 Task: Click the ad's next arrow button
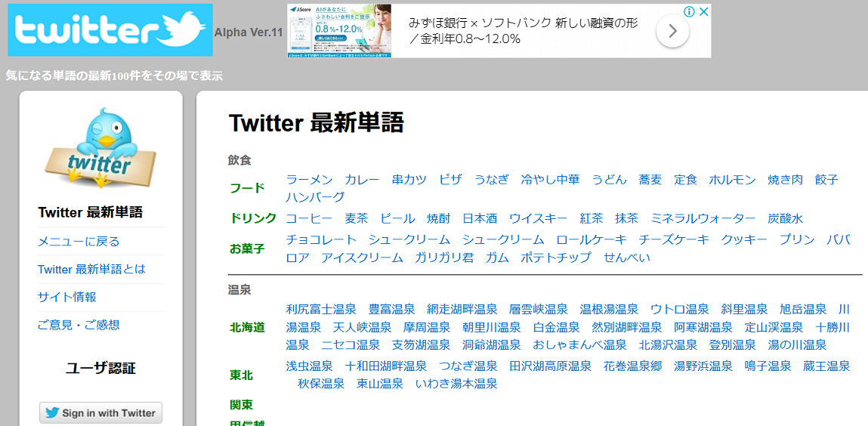click(672, 32)
